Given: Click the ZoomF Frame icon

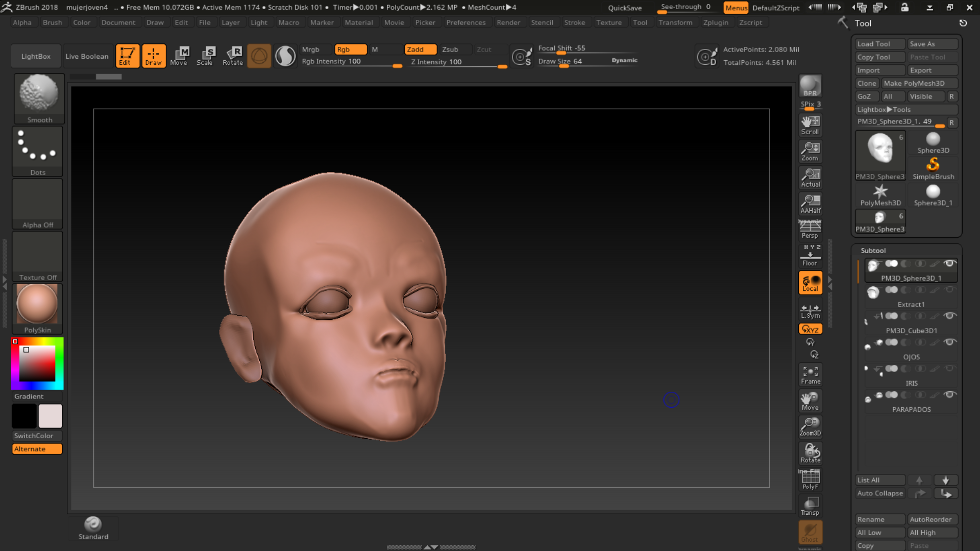Looking at the screenshot, I should 810,374.
